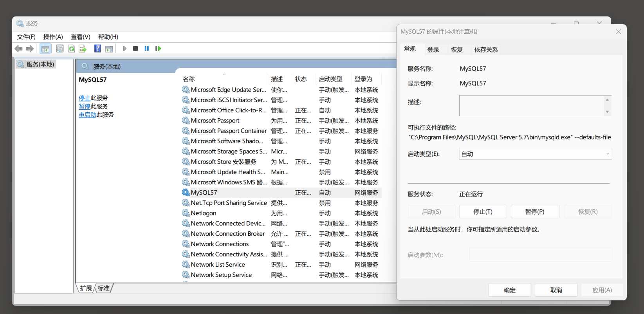Image resolution: width=644 pixels, height=314 pixels.
Task: Switch to the 扩展 view tab
Action: [86, 288]
